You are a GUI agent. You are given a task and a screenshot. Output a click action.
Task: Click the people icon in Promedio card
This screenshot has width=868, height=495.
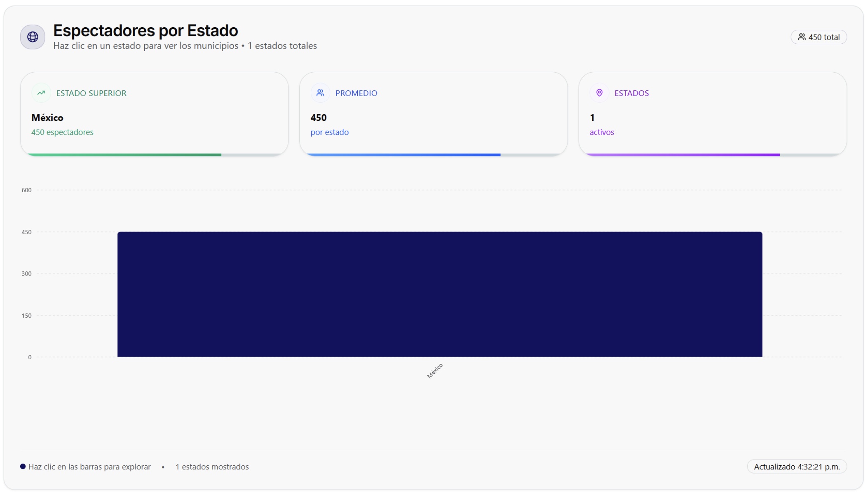[320, 93]
